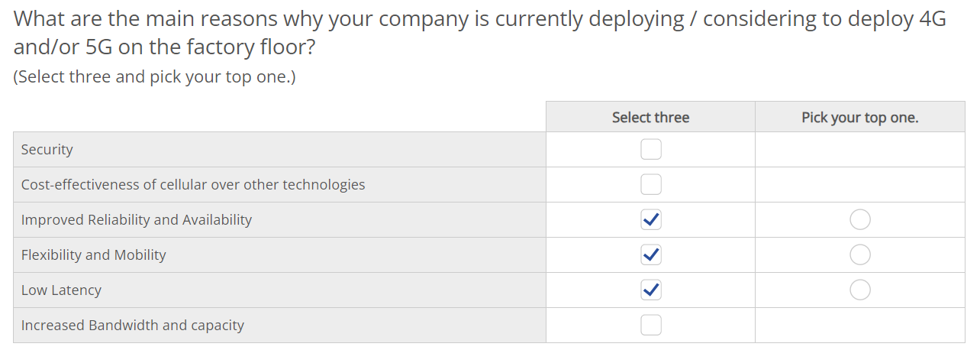Image resolution: width=980 pixels, height=363 pixels.
Task: Enable Increased Bandwidth and capacity checkbox
Action: click(x=651, y=326)
